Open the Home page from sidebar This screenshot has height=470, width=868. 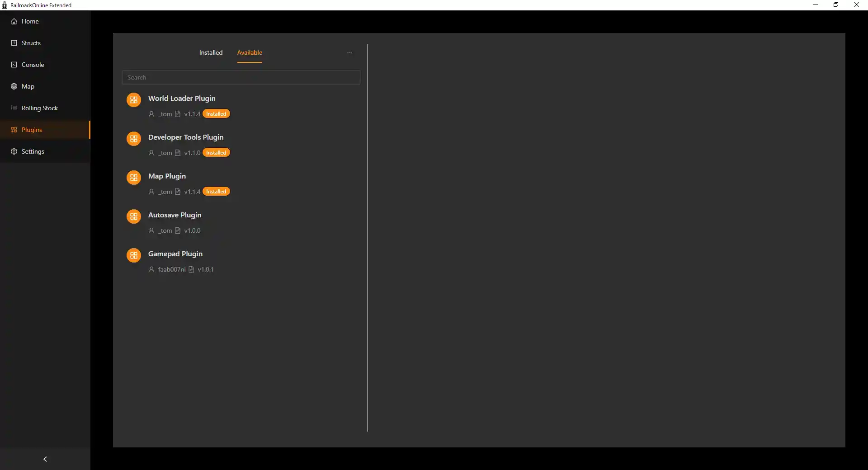pyautogui.click(x=45, y=21)
